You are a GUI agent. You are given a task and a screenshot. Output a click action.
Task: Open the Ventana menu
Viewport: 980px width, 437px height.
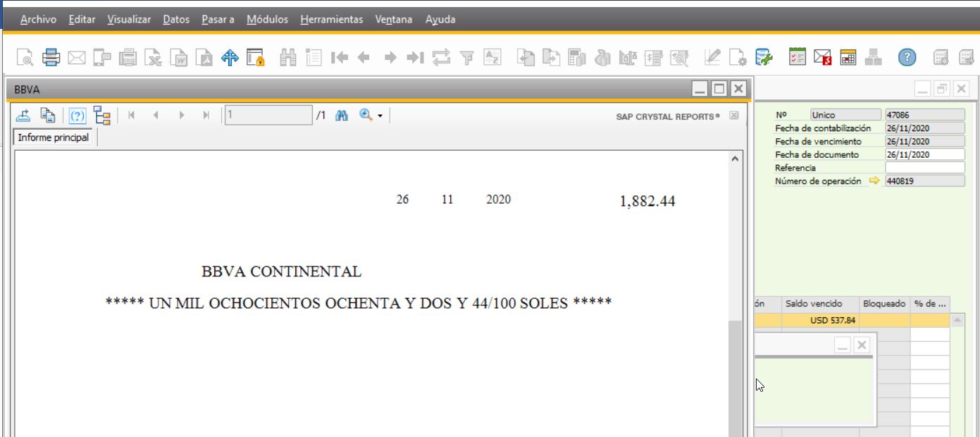395,20
